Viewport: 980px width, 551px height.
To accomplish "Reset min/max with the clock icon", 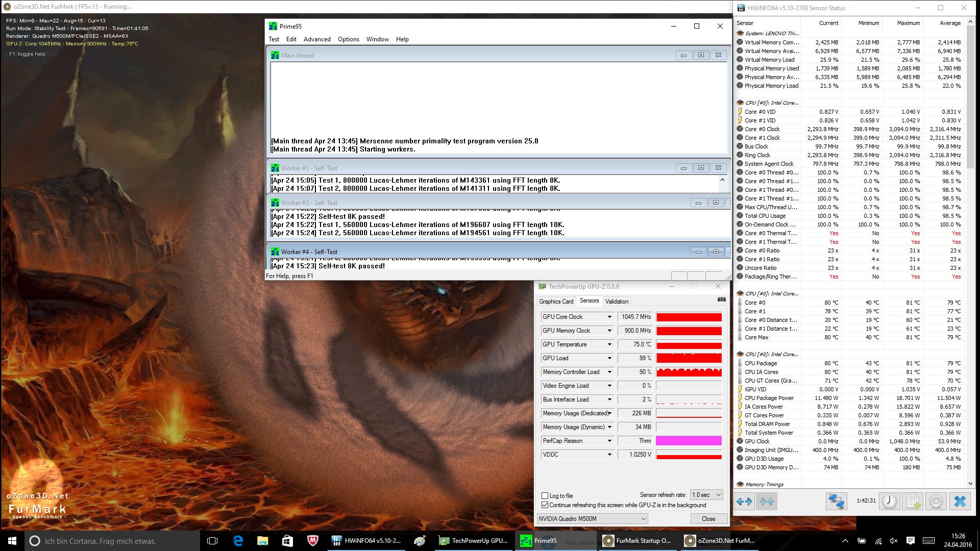I will tap(890, 502).
